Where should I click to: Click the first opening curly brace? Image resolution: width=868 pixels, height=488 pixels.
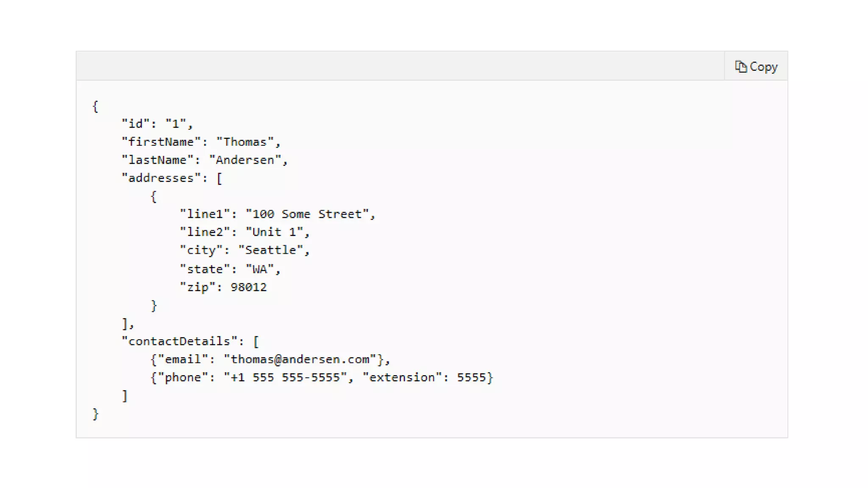95,106
